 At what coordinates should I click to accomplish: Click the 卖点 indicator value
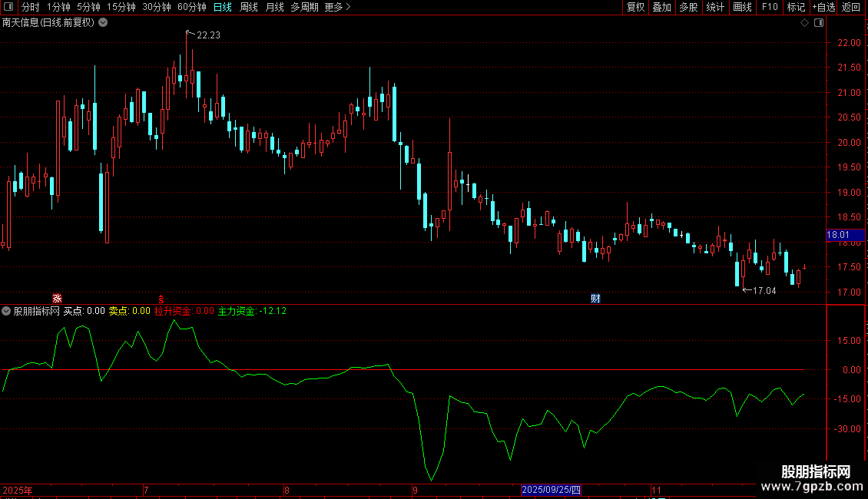pos(130,311)
